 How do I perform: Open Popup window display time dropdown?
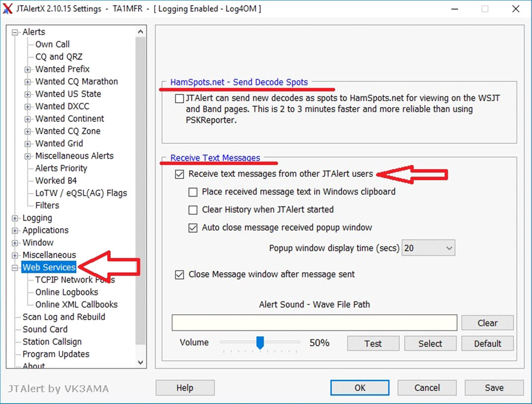click(x=428, y=248)
